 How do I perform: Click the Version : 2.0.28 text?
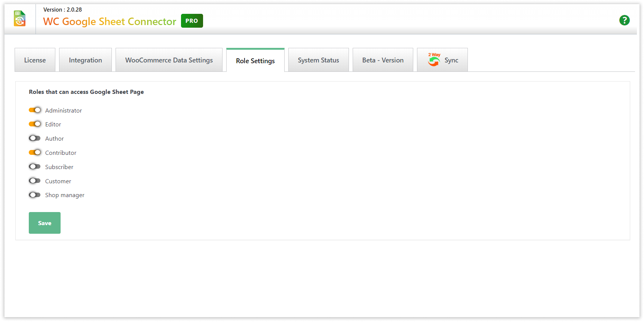point(62,10)
